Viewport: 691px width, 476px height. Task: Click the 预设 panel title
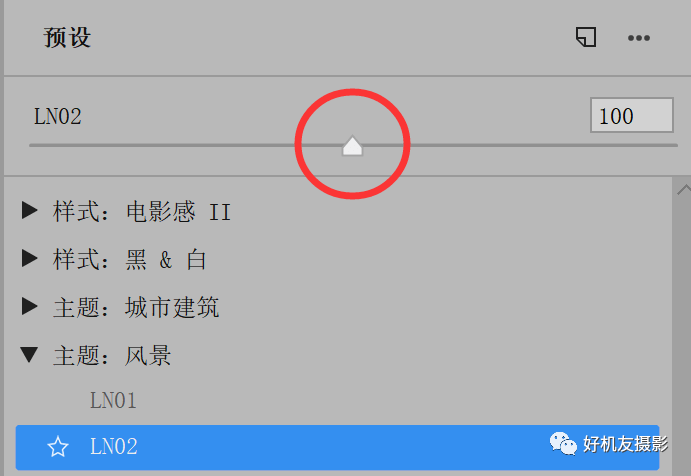[x=67, y=37]
